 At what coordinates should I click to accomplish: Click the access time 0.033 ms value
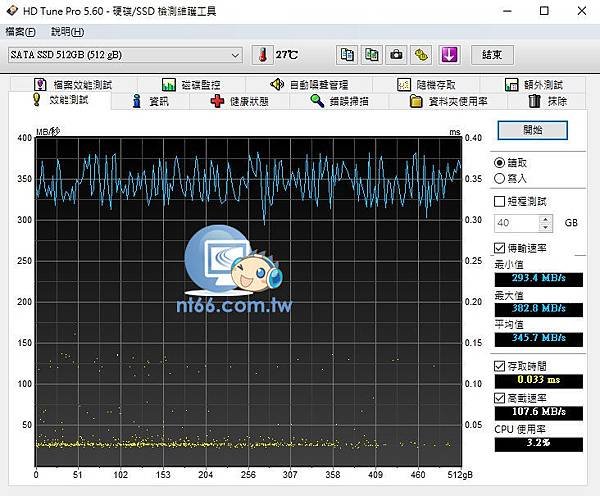539,380
